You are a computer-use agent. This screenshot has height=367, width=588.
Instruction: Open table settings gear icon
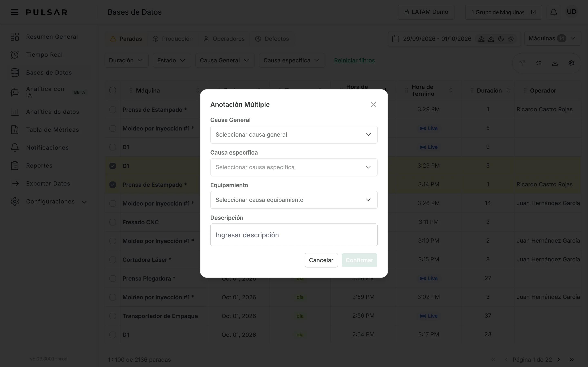571,63
